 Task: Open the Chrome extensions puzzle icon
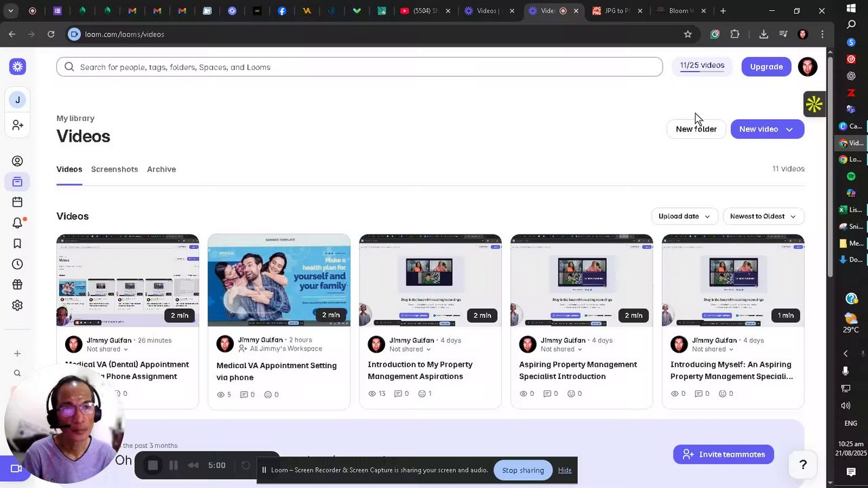tap(735, 34)
